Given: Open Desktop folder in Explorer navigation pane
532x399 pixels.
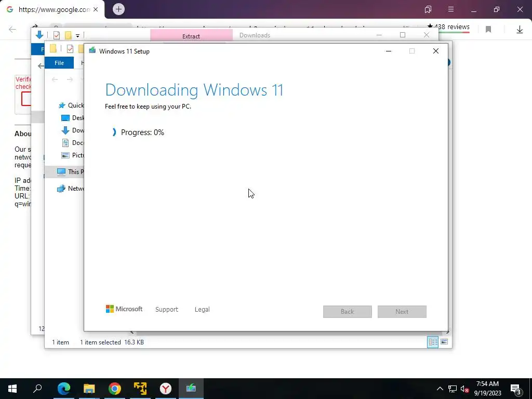Looking at the screenshot, I should coord(72,118).
